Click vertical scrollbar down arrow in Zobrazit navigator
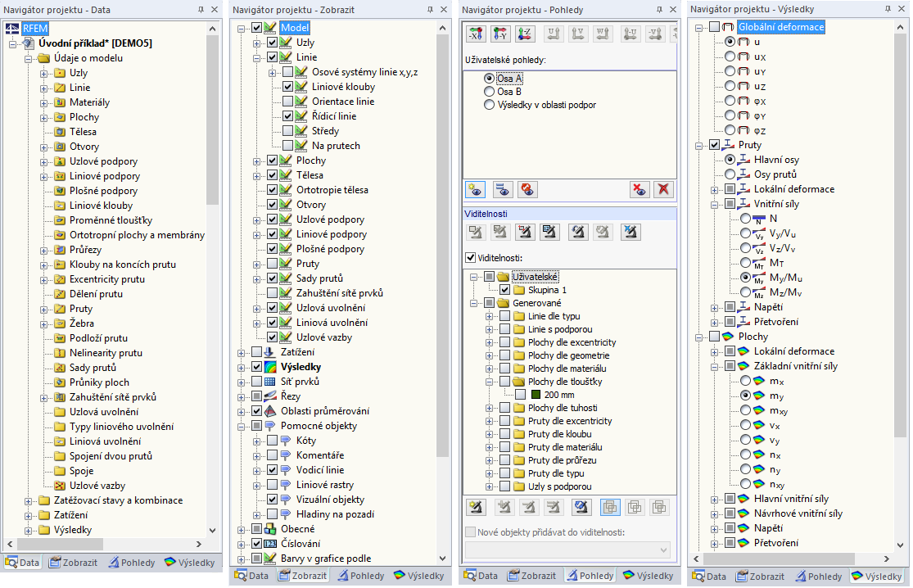This screenshot has height=588, width=913. (x=442, y=559)
